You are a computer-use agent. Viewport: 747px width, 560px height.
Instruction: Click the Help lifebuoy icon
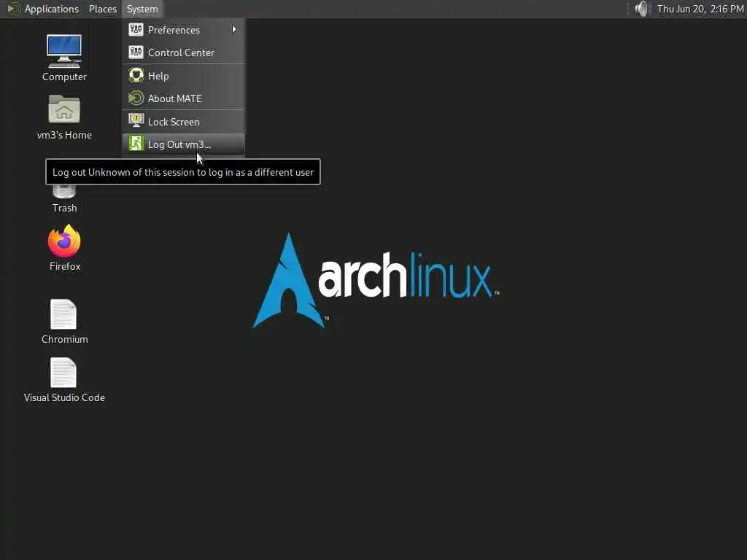[x=136, y=75]
